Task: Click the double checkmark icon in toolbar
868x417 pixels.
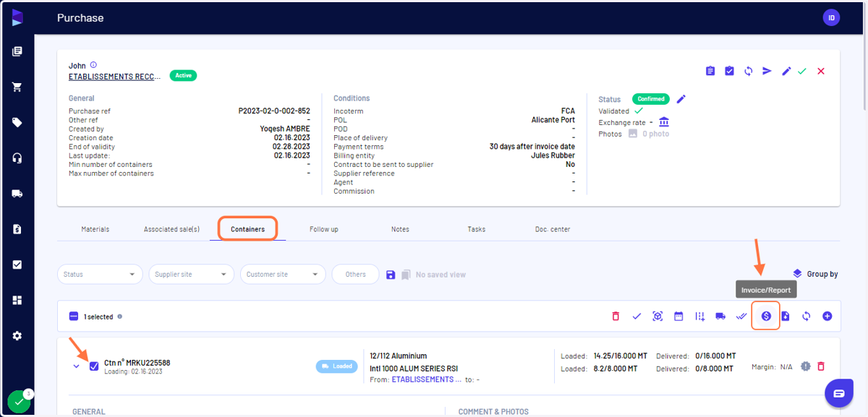Action: [741, 317]
